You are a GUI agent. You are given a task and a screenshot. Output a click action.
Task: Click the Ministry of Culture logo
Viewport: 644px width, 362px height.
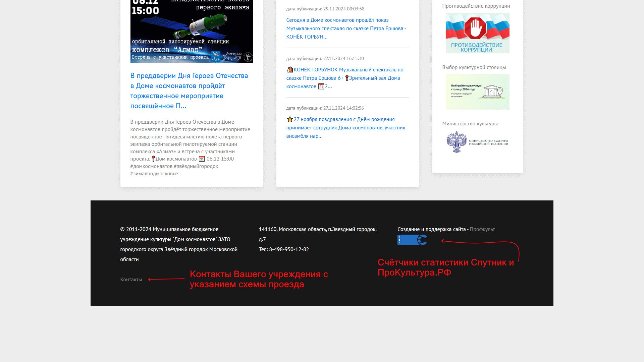click(477, 142)
